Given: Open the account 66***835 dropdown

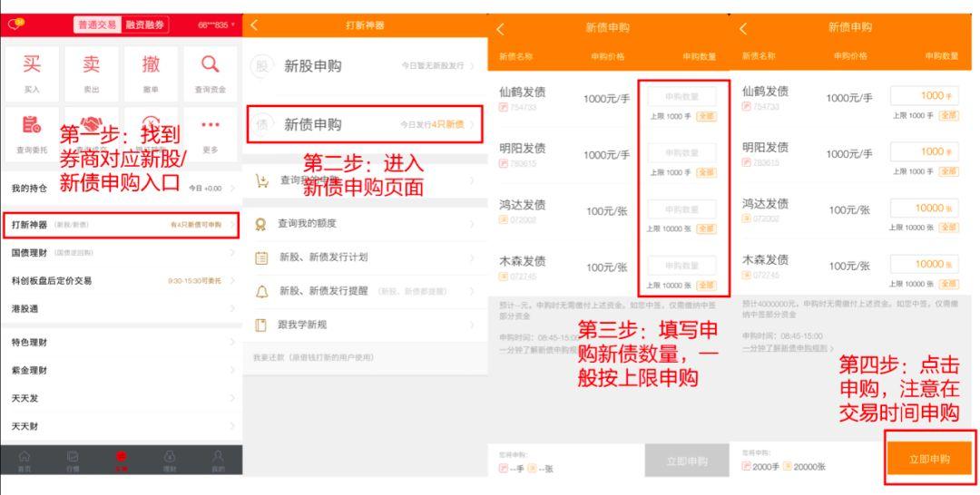Looking at the screenshot, I should (x=216, y=25).
